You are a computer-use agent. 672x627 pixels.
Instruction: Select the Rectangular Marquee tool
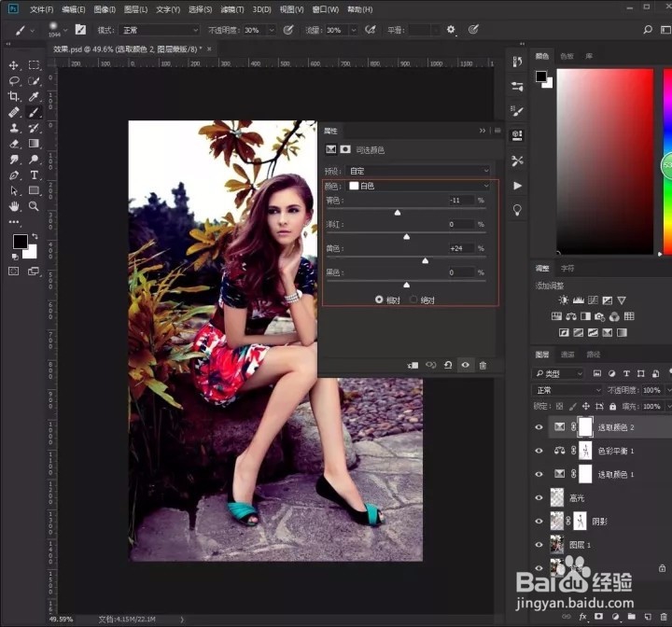pyautogui.click(x=34, y=65)
